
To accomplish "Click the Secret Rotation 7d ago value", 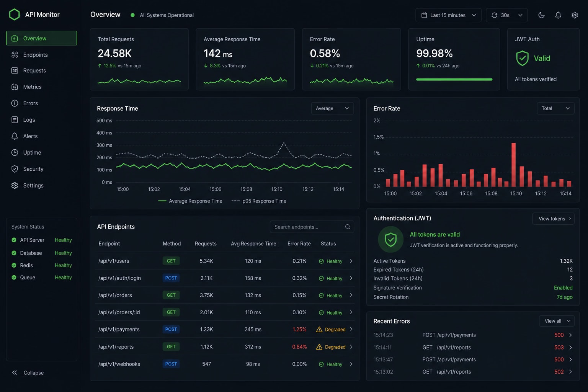I will tap(565, 297).
